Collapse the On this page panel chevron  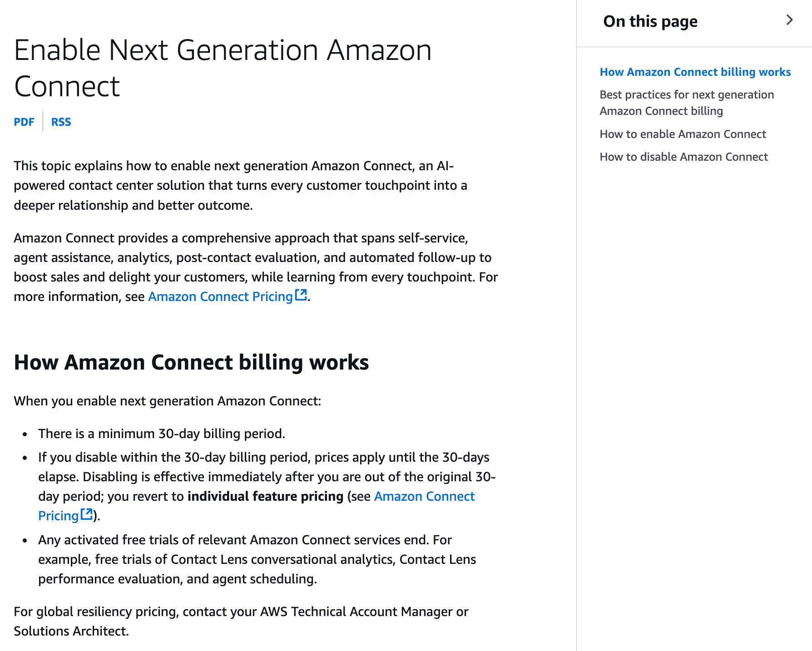[789, 20]
